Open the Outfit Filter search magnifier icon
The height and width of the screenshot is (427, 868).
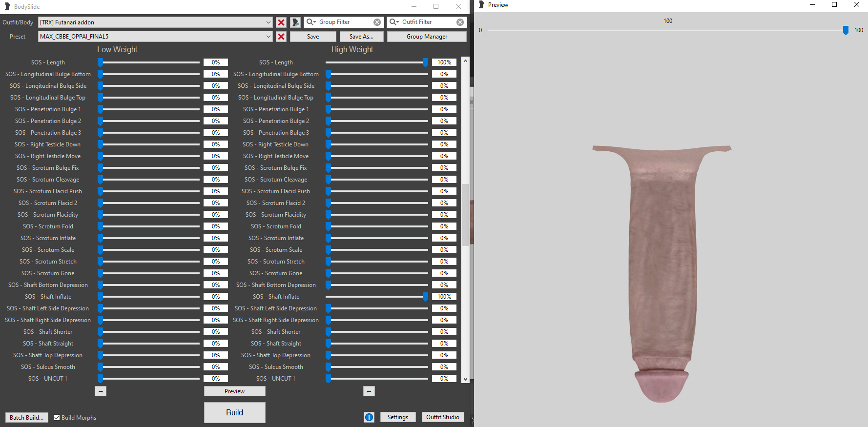[393, 22]
